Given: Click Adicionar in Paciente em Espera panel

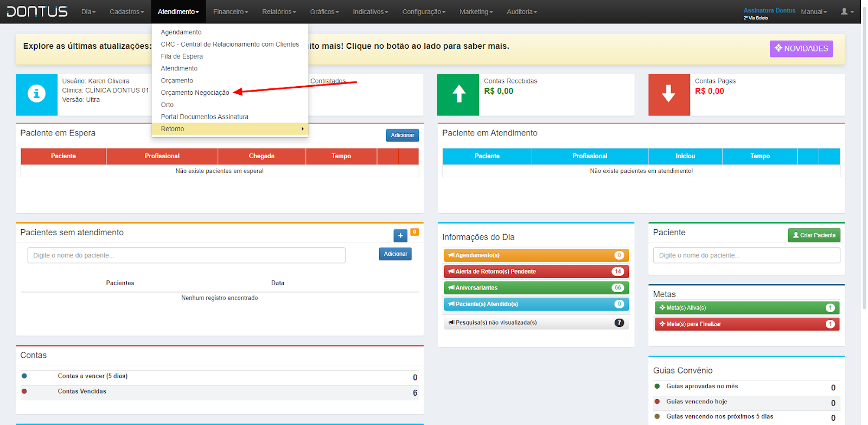Looking at the screenshot, I should 403,135.
